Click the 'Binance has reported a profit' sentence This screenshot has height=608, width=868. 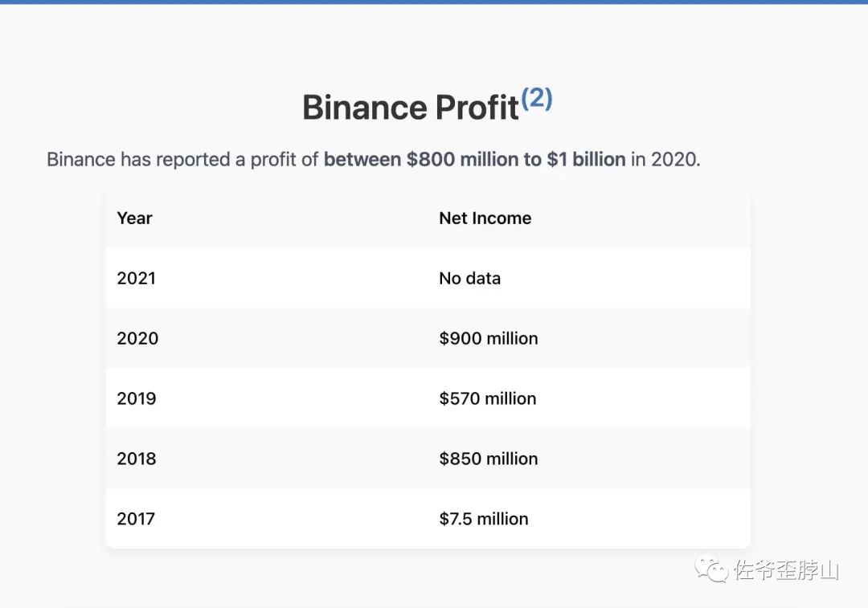click(184, 160)
